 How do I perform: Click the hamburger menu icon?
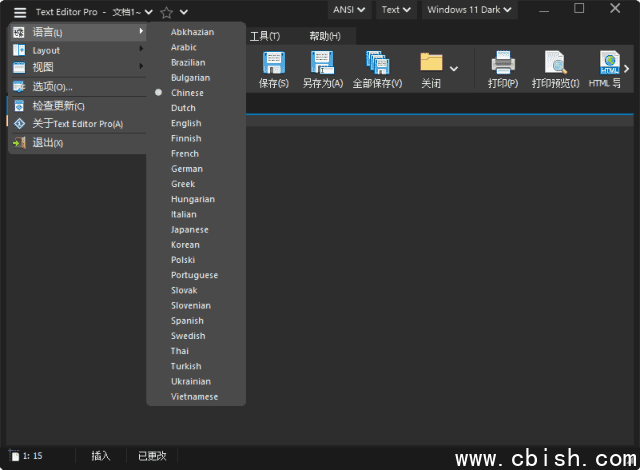19,12
